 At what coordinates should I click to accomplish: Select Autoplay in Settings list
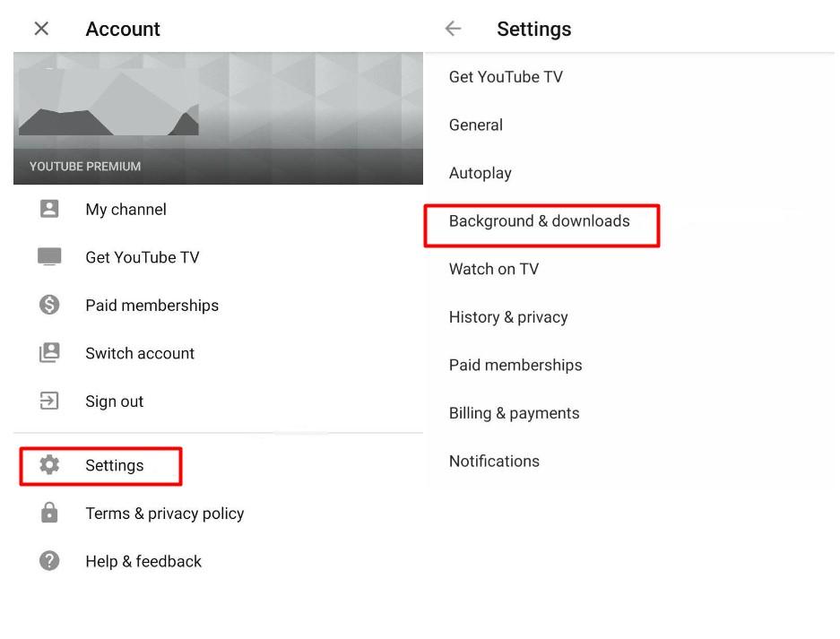tap(481, 174)
